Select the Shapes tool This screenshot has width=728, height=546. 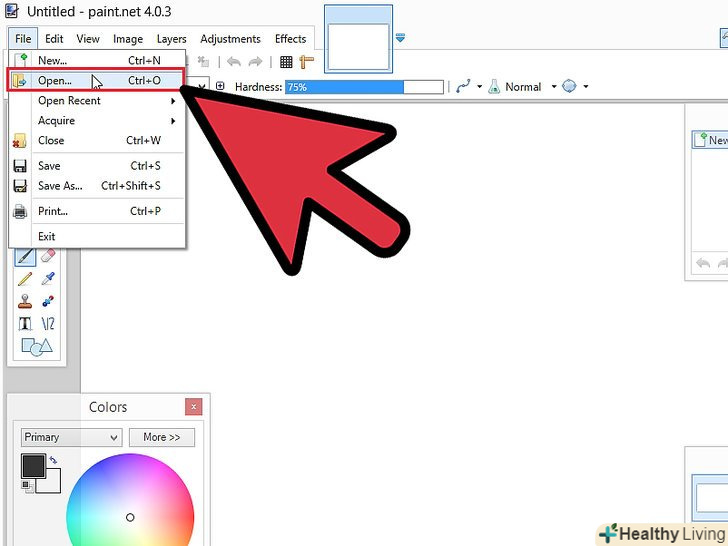pyautogui.click(x=37, y=346)
